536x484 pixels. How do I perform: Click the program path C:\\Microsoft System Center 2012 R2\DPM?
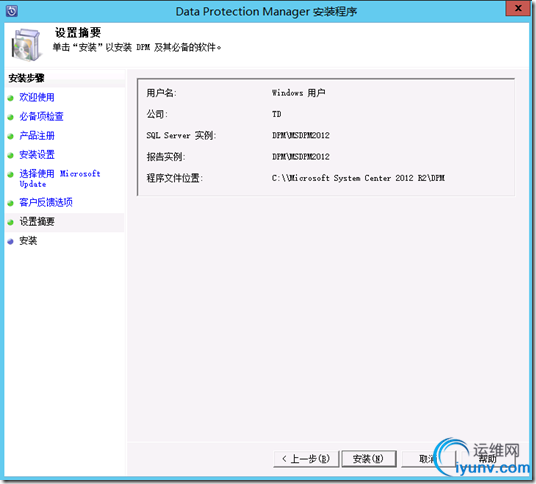(x=358, y=178)
